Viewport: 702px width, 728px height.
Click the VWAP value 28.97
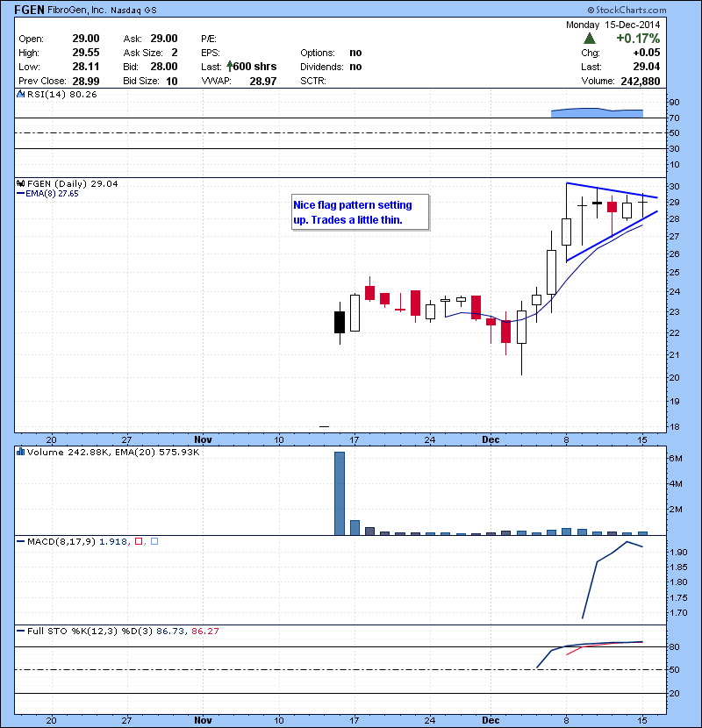pyautogui.click(x=263, y=82)
